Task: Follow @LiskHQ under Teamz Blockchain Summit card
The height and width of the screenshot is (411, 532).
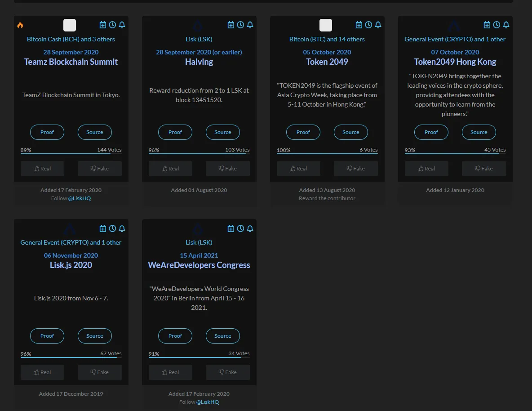Action: pyautogui.click(x=80, y=198)
